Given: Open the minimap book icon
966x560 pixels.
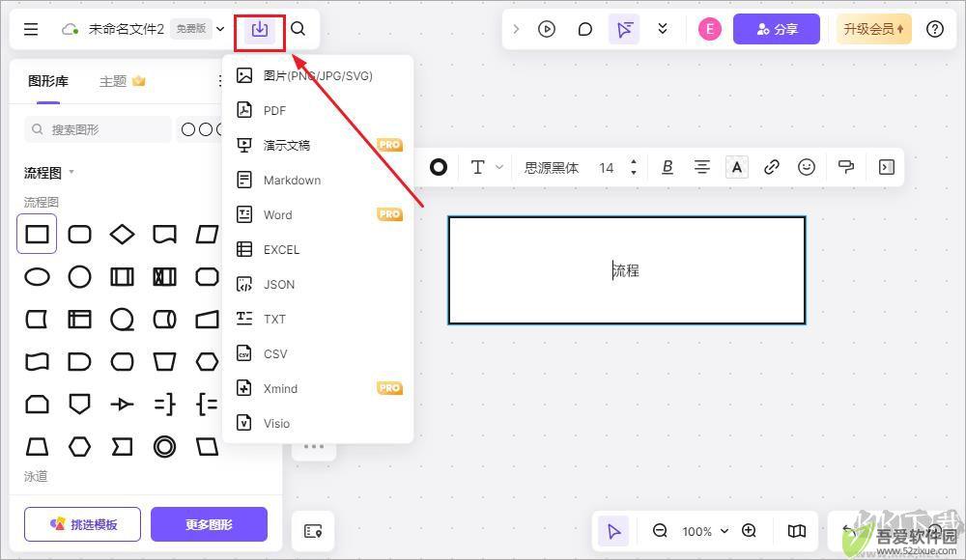Looking at the screenshot, I should point(797,531).
